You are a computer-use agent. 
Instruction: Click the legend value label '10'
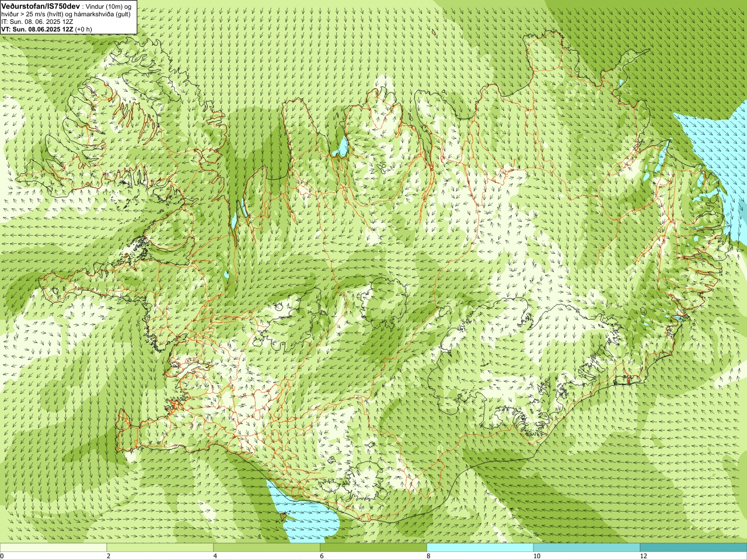click(536, 556)
